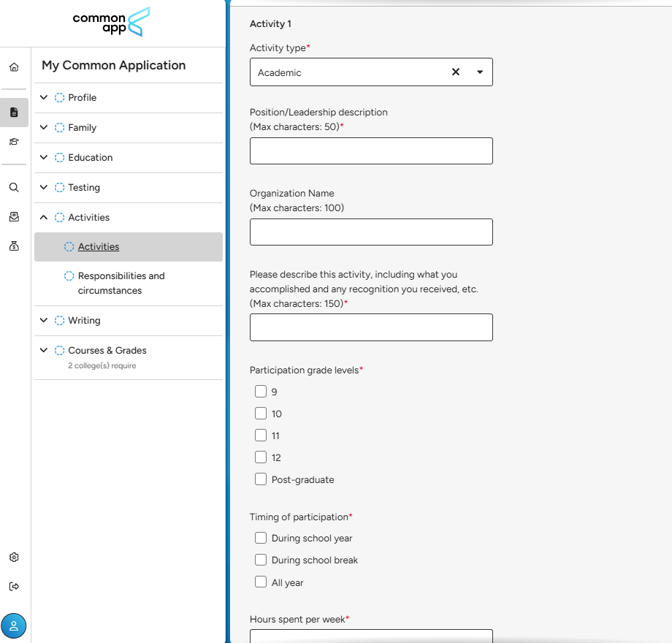Check the grade 9 participation checkbox
The width and height of the screenshot is (672, 643).
tap(261, 392)
